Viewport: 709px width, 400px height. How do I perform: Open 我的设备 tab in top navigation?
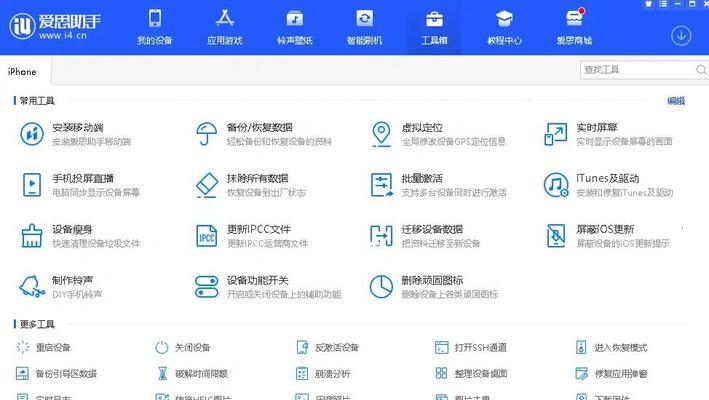155,27
